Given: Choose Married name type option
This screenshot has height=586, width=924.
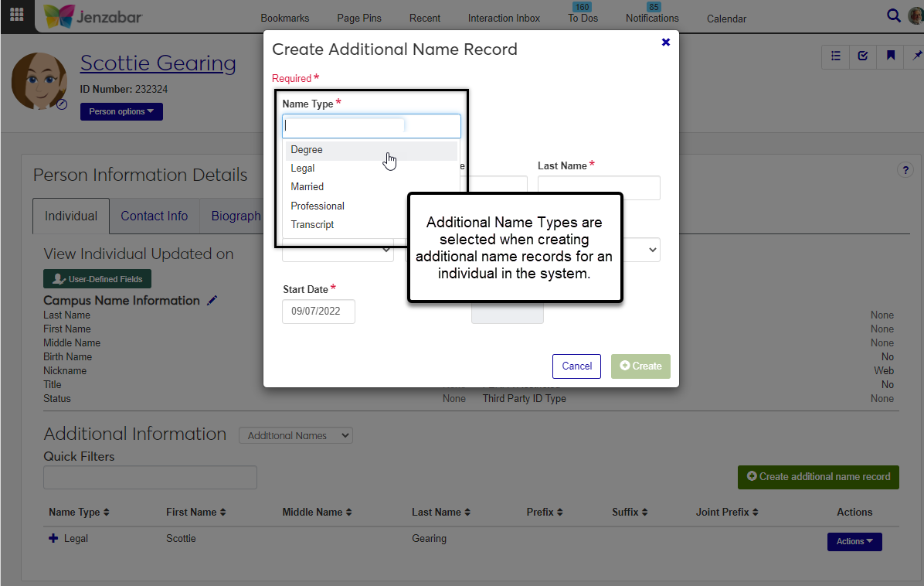Looking at the screenshot, I should pyautogui.click(x=307, y=187).
